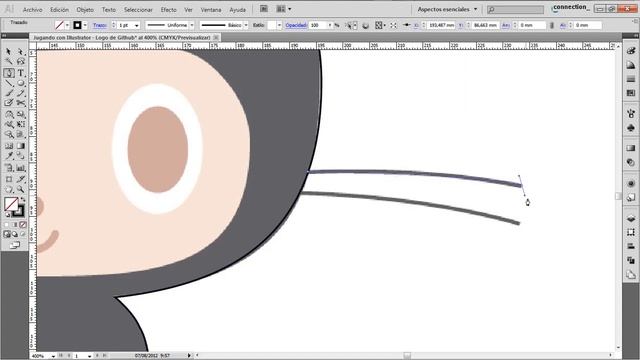Open the Opacidad value dropdown
Viewport: 640px width, 360px height.
point(330,25)
